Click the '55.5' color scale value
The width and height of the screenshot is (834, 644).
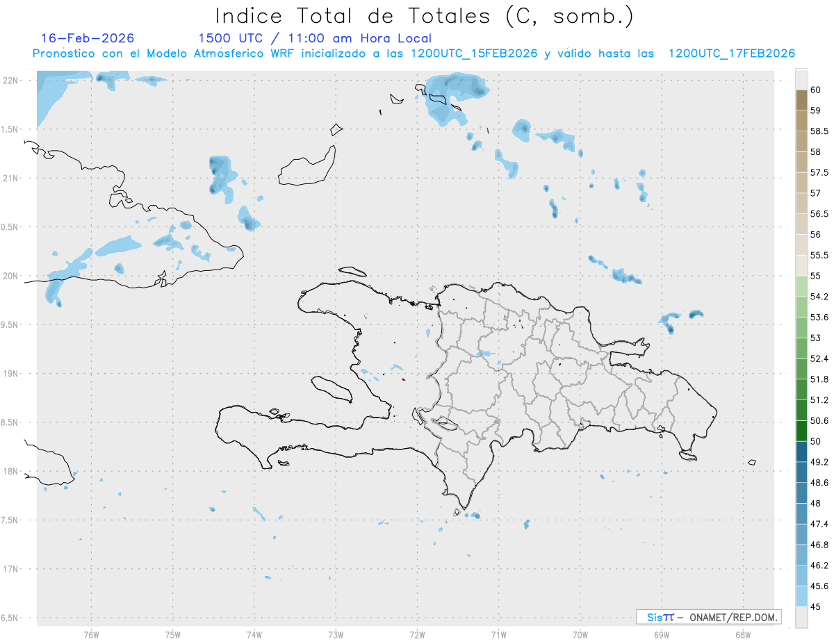pos(819,255)
